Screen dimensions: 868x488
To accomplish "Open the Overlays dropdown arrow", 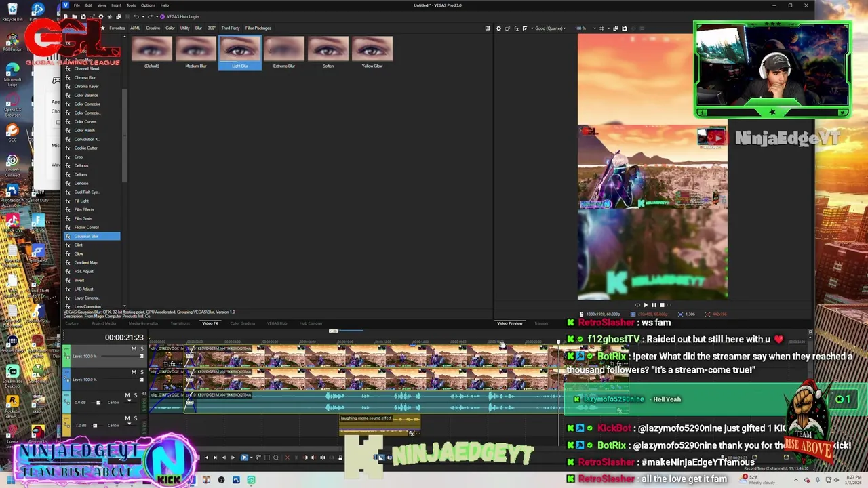I will point(608,28).
